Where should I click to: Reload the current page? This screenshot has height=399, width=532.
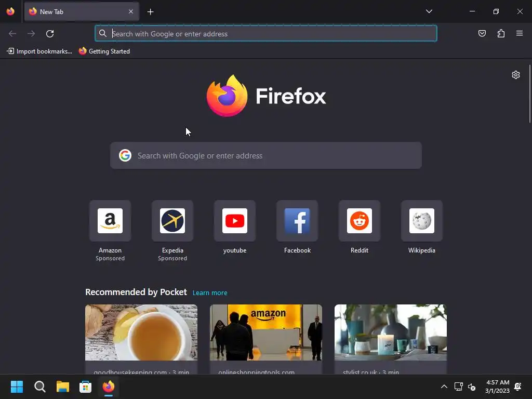[50, 34]
